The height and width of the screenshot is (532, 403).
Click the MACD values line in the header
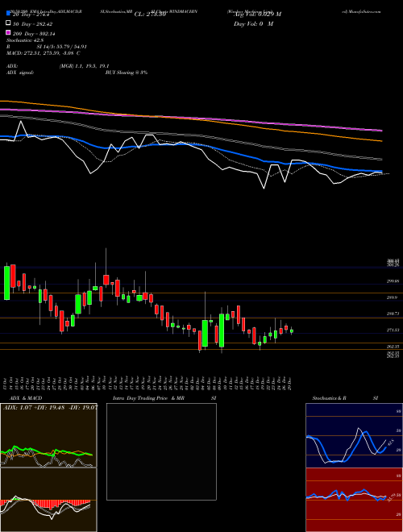click(x=44, y=53)
